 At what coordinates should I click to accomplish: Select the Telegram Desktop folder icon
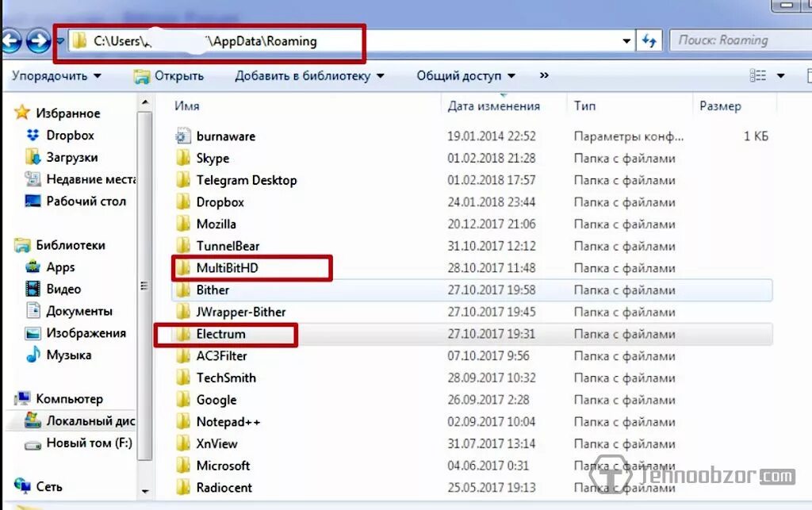coord(183,180)
